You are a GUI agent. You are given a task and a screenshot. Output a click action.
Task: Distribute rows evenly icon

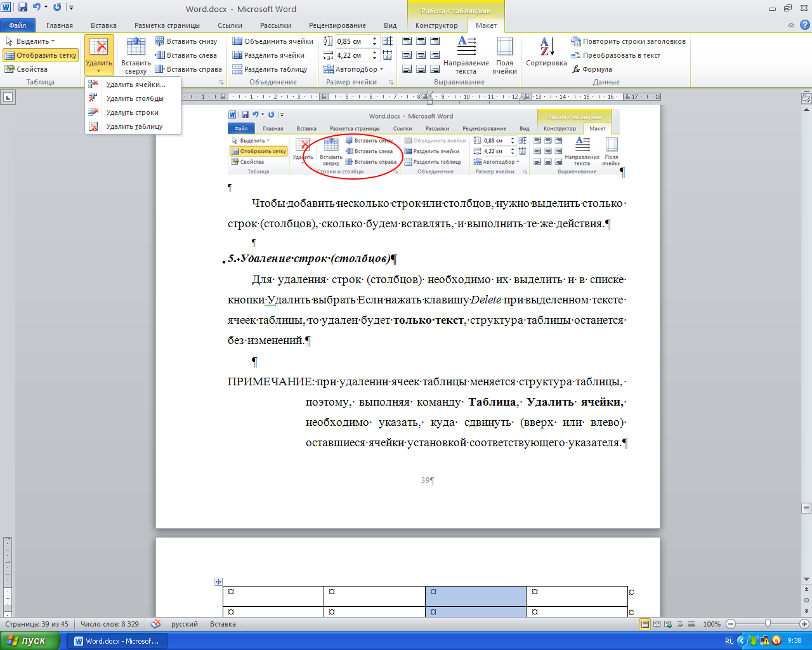tap(388, 41)
